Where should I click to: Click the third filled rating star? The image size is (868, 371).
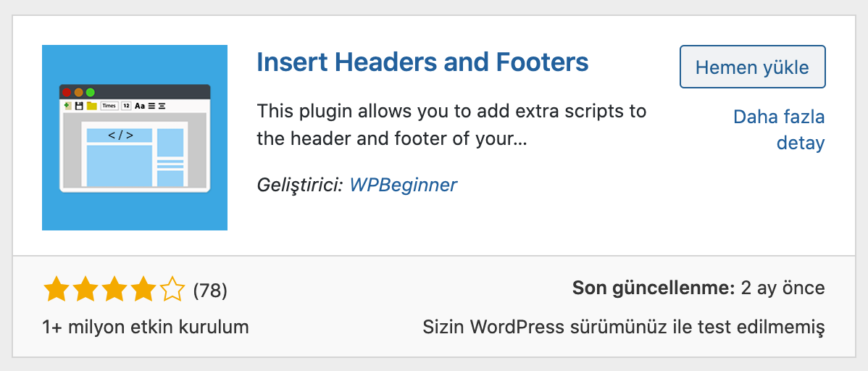point(114,290)
